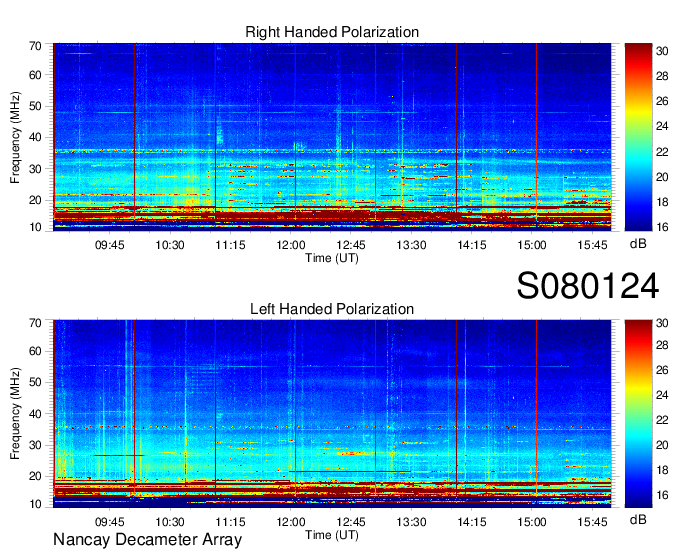Click the Nancay Decameter Array caption

tap(147, 539)
